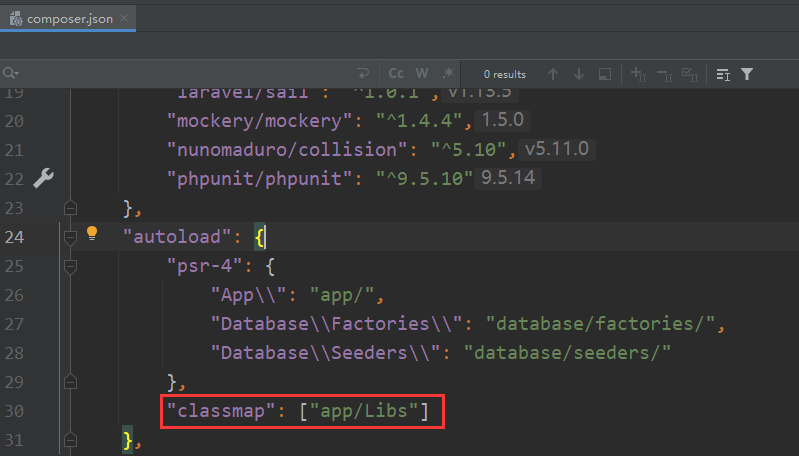Open search filter funnel options

[747, 74]
